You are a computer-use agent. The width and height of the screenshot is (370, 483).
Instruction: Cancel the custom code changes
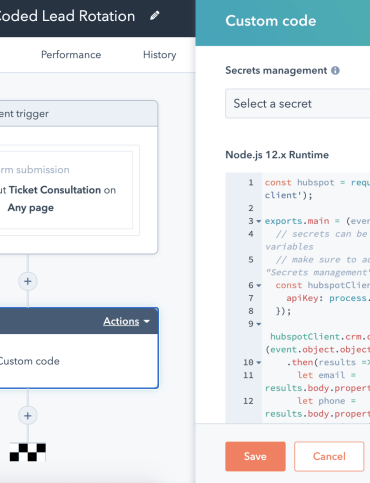click(x=329, y=456)
